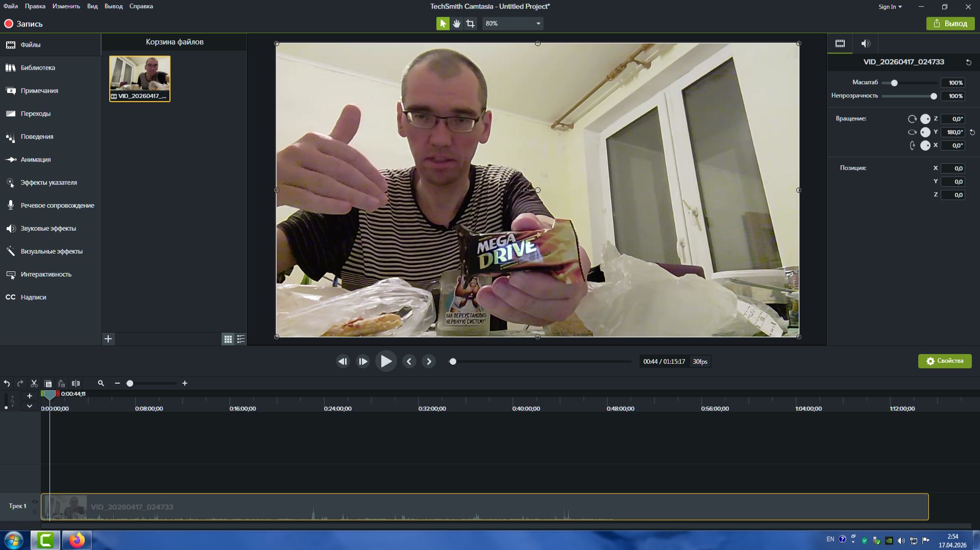Open the Надписи captions panel
The image size is (980, 550).
tap(51, 297)
